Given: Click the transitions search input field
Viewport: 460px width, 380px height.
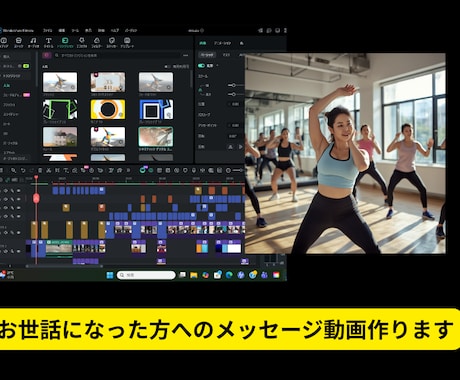Looking at the screenshot, I should (x=117, y=55).
